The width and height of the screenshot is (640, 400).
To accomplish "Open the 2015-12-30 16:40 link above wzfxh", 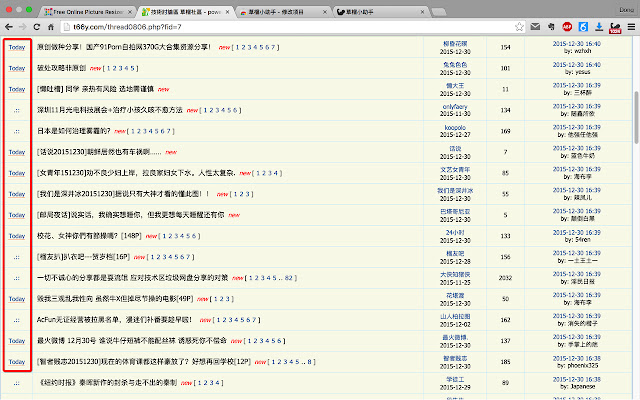I will point(577,44).
